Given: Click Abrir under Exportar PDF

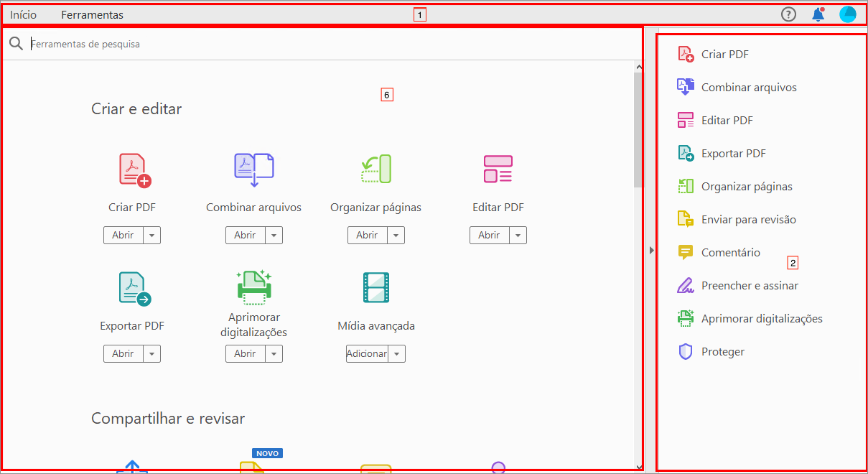Looking at the screenshot, I should (x=123, y=353).
